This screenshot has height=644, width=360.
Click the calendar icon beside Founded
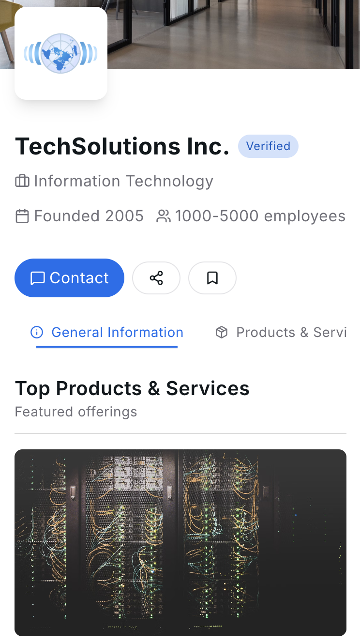coord(22,216)
